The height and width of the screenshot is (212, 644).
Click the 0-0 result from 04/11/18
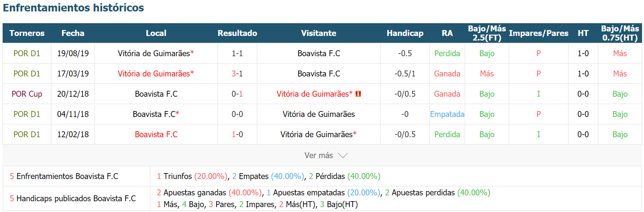[x=237, y=114]
